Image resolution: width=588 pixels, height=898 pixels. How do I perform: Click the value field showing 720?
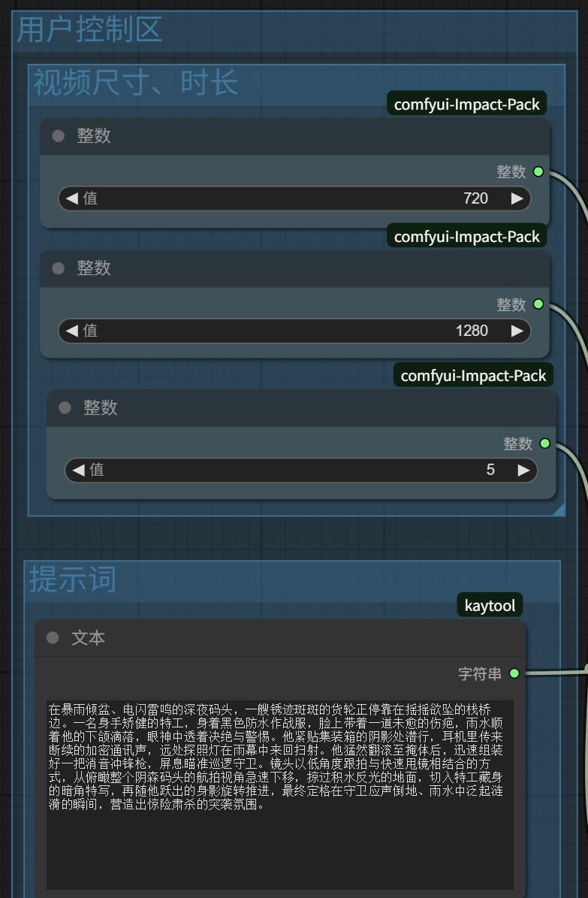tap(294, 198)
